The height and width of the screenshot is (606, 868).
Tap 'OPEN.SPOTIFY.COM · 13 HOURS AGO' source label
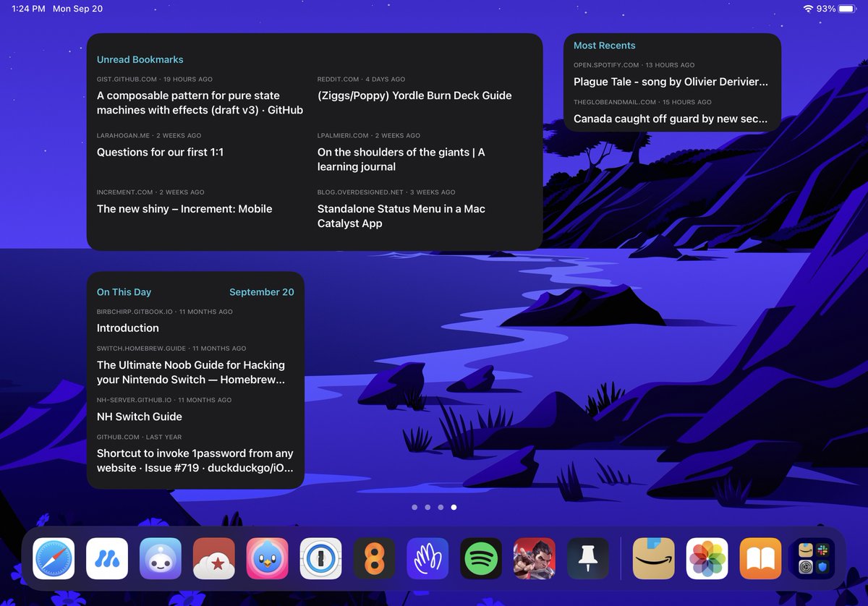click(634, 65)
